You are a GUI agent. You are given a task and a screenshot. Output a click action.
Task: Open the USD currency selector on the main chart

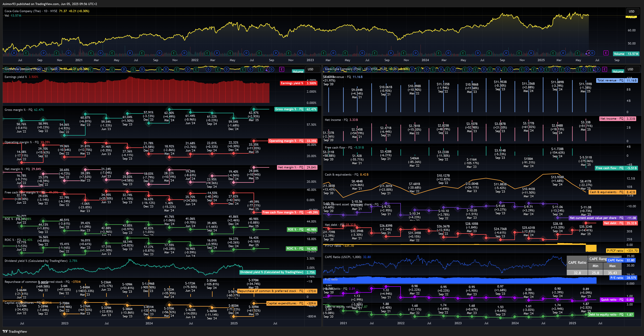(632, 11)
